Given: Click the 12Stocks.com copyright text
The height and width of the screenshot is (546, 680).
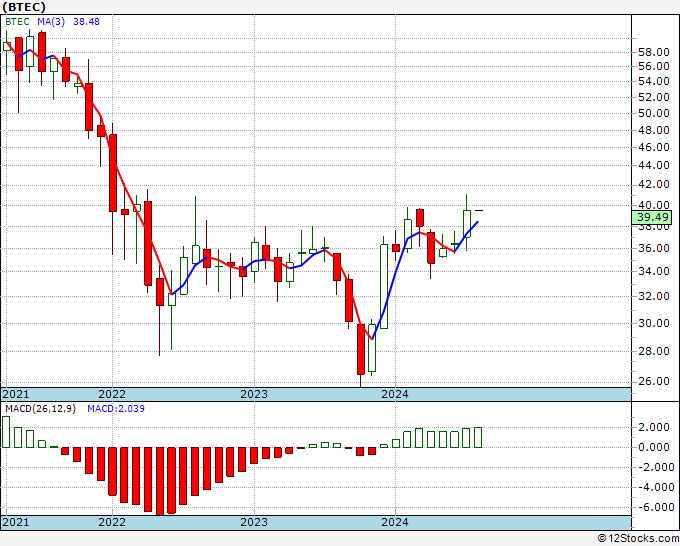Looking at the screenshot, I should (638, 539).
